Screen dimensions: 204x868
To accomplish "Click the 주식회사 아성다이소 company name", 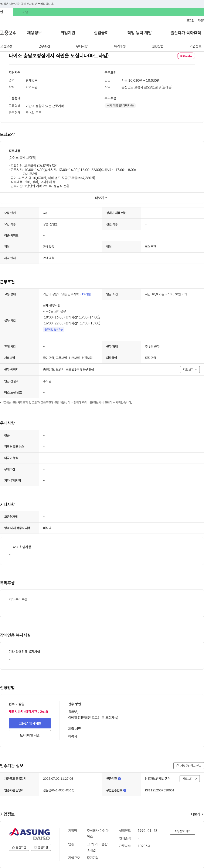I will (97, 834).
